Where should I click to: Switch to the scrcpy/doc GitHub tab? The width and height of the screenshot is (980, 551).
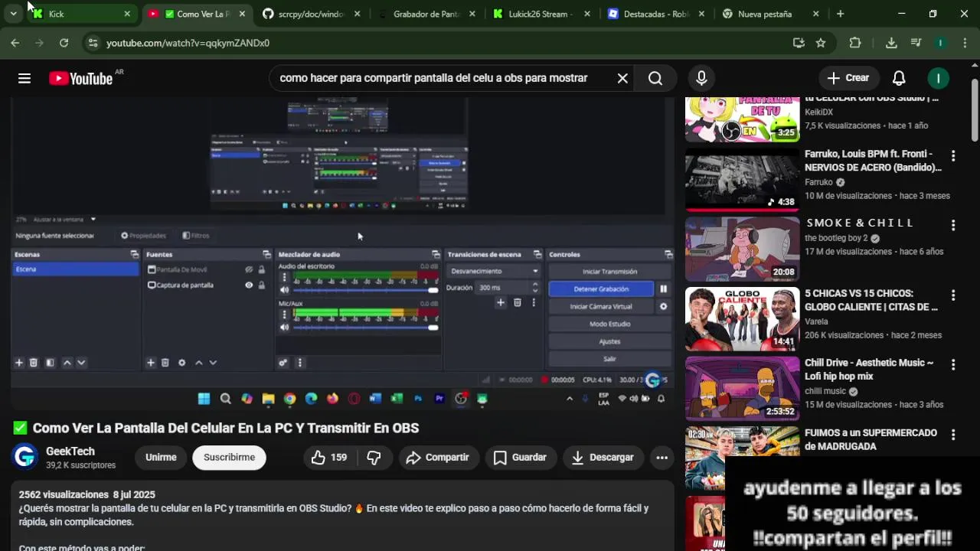click(x=311, y=14)
